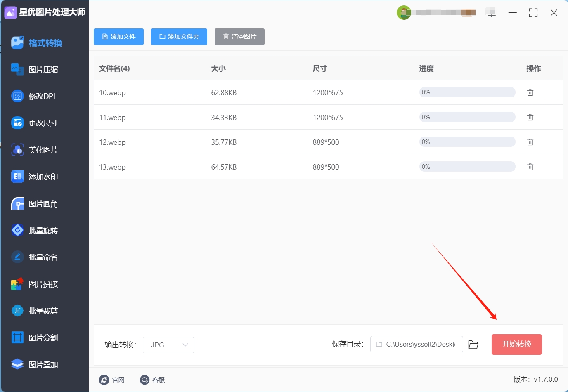Delete 11.webp using its trash icon
Viewport: 568px width, 392px height.
tap(530, 117)
